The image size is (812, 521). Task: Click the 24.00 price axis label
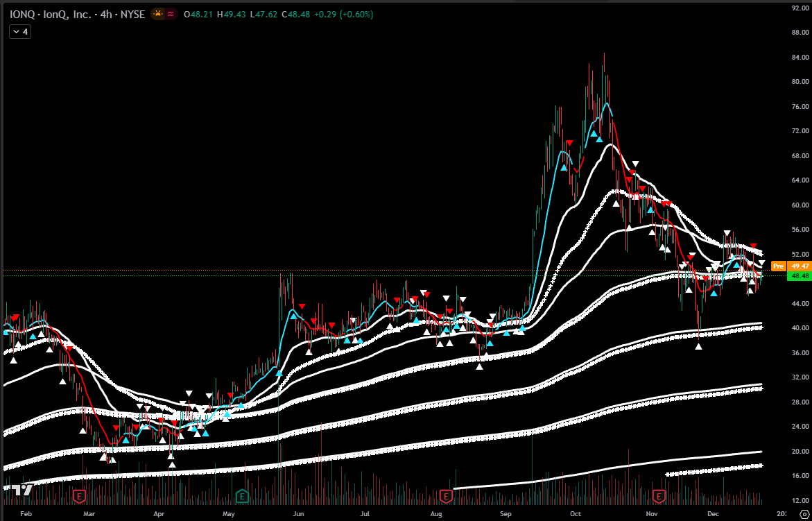799,426
